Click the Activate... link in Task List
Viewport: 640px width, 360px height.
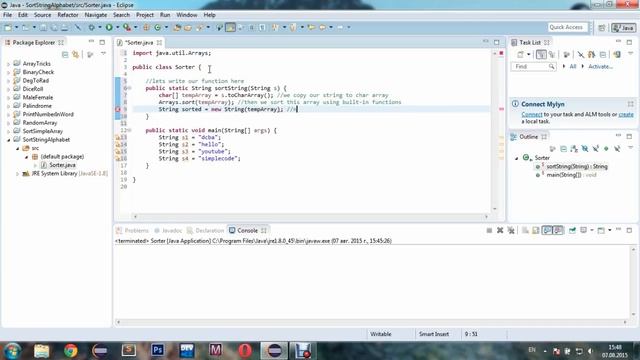point(600,67)
